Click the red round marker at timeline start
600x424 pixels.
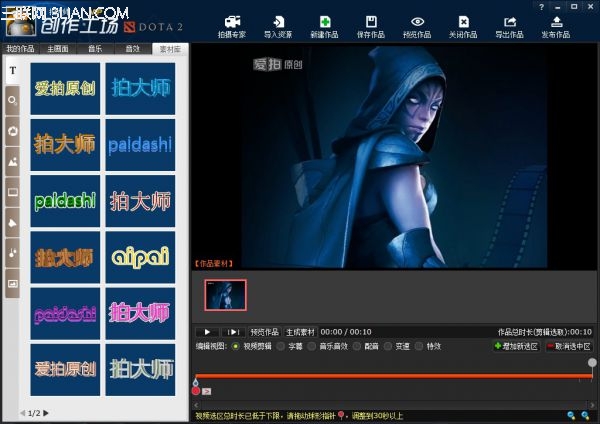[x=196, y=391]
